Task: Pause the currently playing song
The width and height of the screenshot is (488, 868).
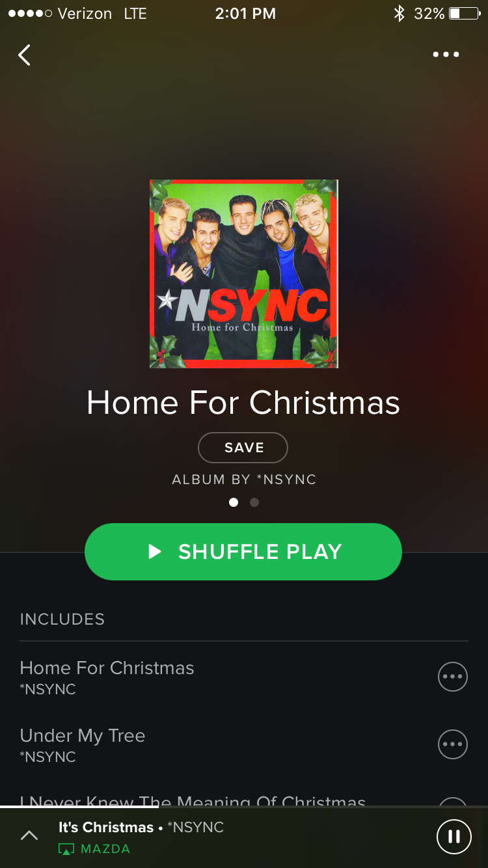Action: pos(454,836)
